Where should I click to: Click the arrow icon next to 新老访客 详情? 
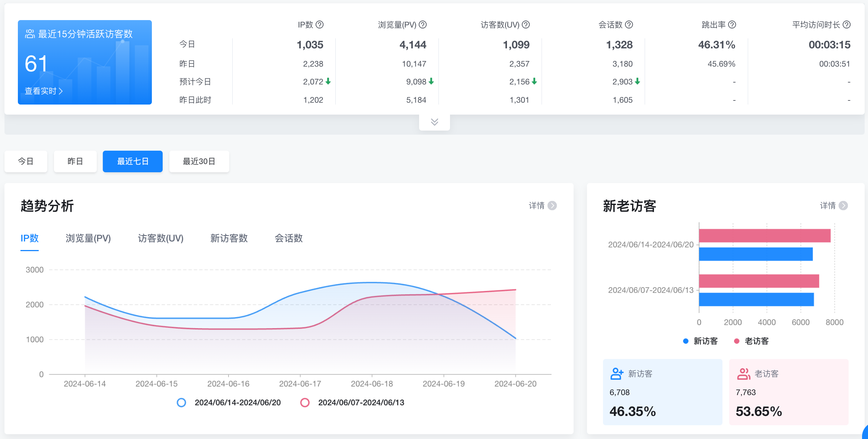click(843, 206)
